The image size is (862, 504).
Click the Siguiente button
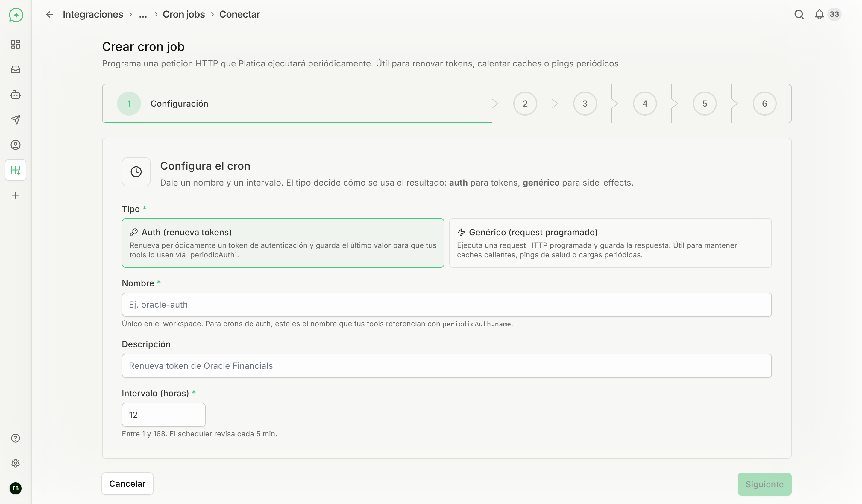[x=764, y=484]
